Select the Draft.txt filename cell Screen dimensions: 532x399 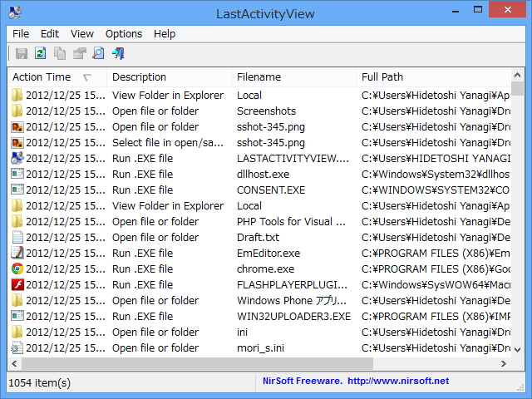coord(258,237)
